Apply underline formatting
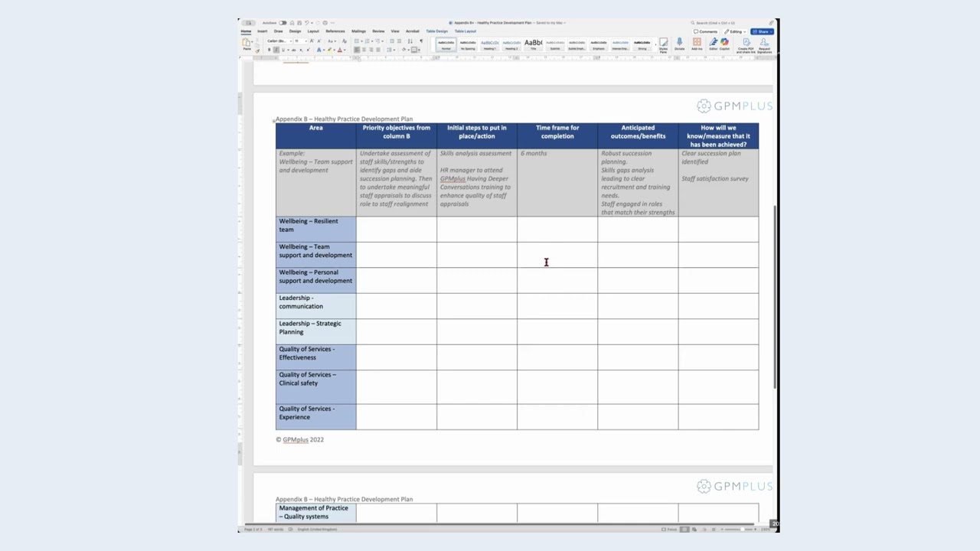 pyautogui.click(x=283, y=50)
